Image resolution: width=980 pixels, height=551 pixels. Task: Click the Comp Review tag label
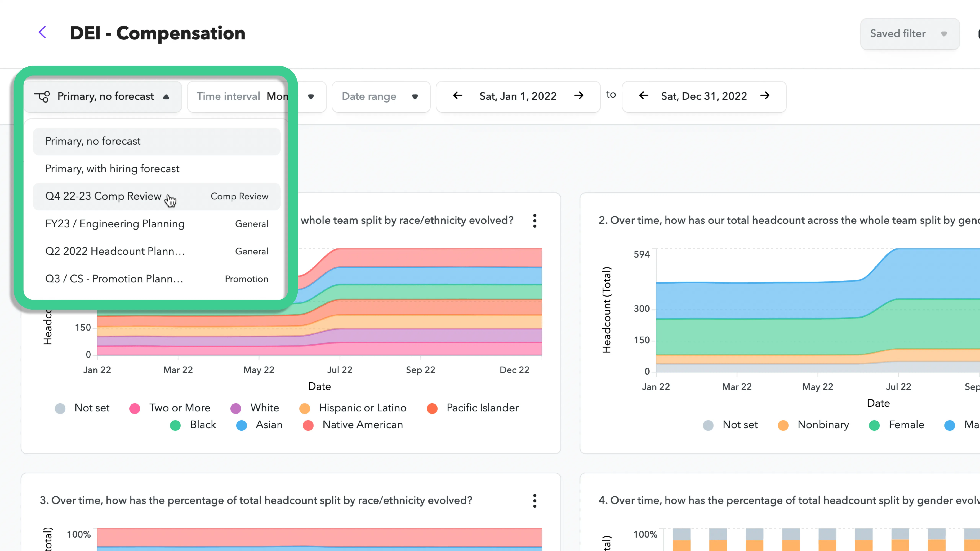[x=239, y=197]
